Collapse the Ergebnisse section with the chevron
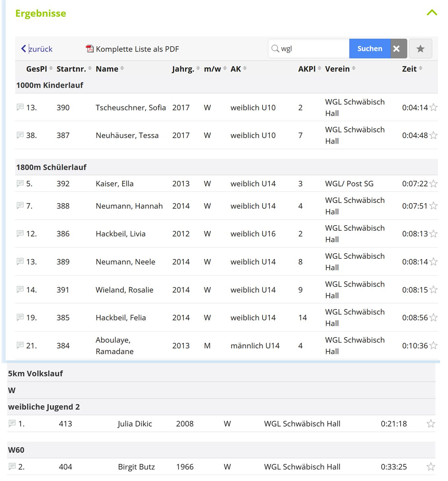This screenshot has height=481, width=448. pyautogui.click(x=432, y=13)
